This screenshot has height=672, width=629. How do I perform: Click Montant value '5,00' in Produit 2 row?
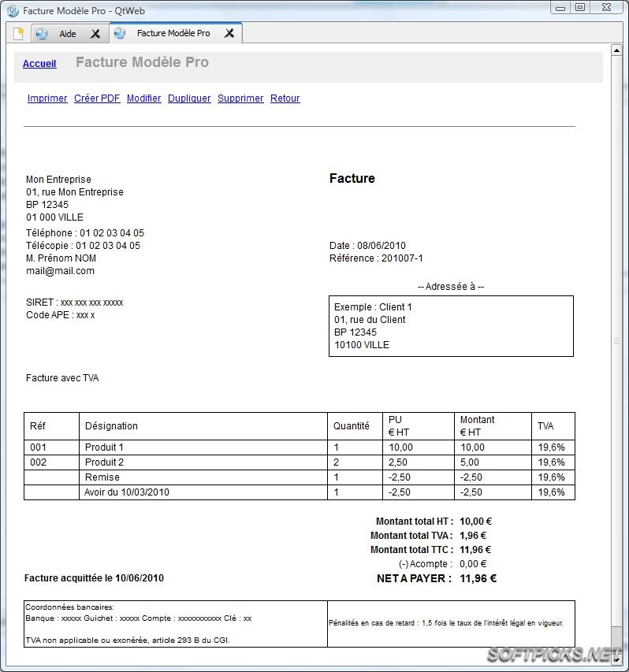493,462
